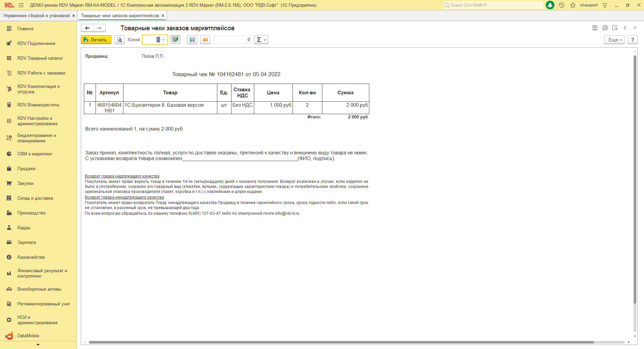Click the printer icon at top right of form

(605, 28)
